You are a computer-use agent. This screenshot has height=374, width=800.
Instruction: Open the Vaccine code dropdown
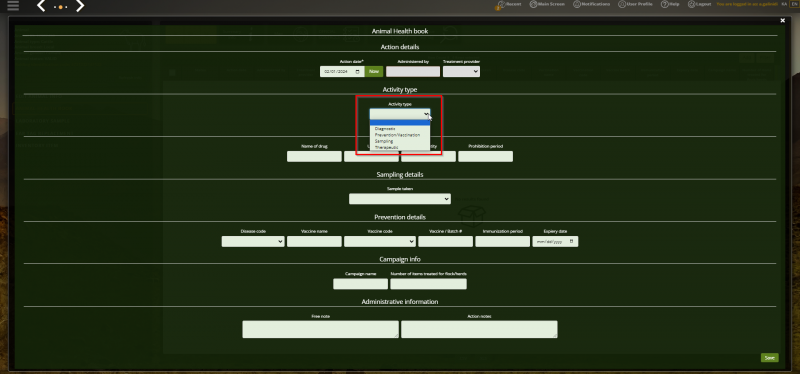click(380, 241)
